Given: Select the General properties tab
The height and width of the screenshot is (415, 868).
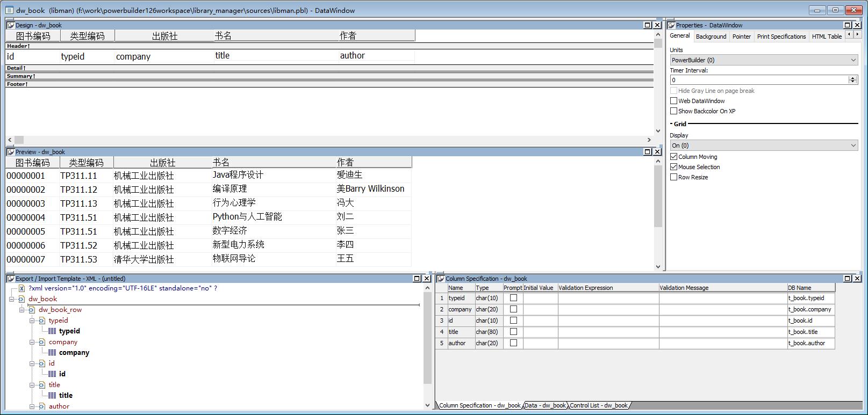Looking at the screenshot, I should click(679, 35).
